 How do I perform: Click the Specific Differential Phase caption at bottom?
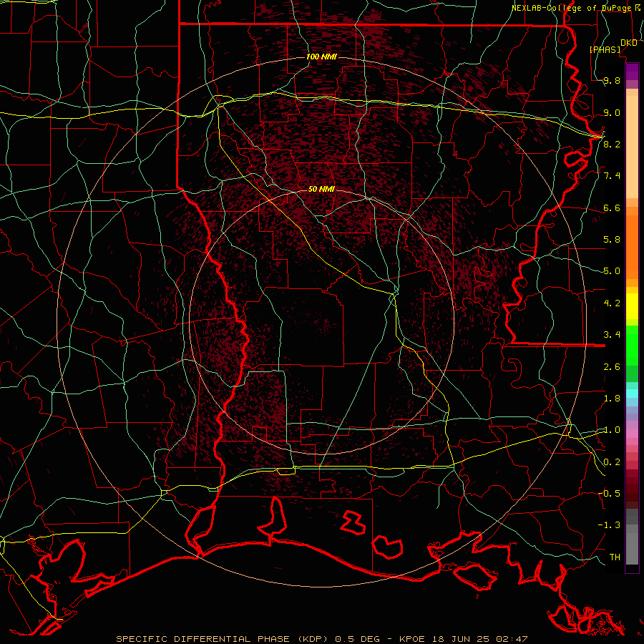point(321,639)
